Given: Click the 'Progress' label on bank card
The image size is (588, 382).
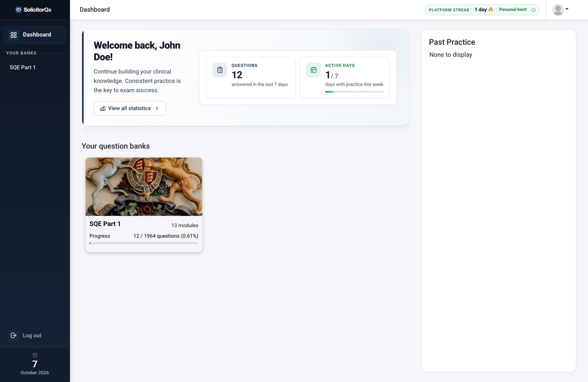Looking at the screenshot, I should 100,236.
